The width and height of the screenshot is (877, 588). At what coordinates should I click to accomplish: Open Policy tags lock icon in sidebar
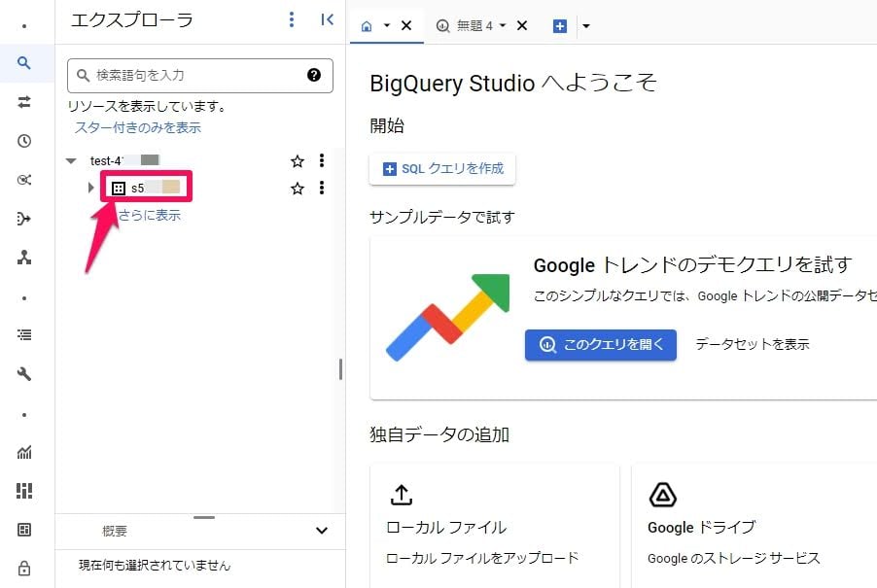pos(24,569)
